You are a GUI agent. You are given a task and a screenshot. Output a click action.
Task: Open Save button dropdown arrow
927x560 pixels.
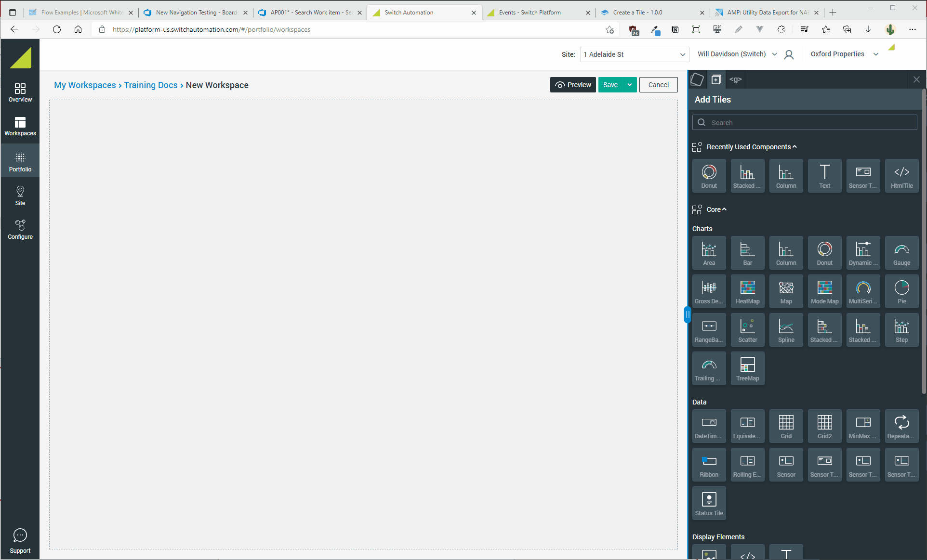click(x=630, y=85)
